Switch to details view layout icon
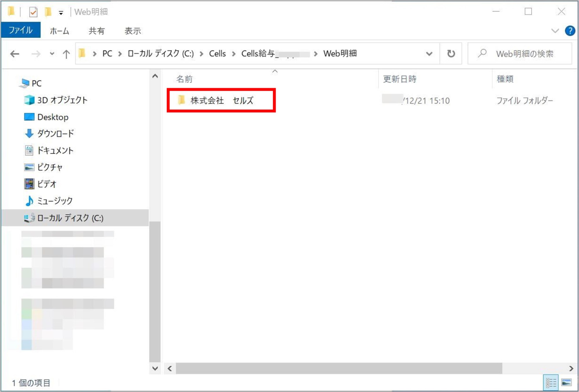 point(551,383)
